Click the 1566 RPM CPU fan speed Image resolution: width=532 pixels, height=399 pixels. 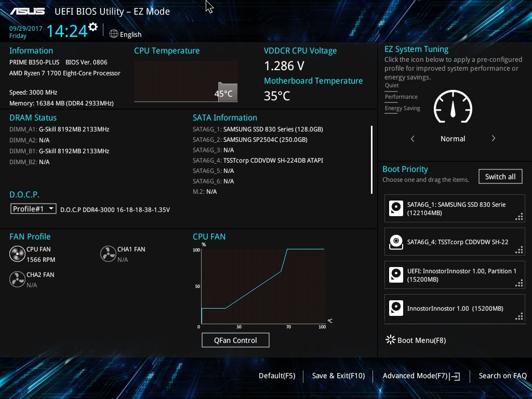point(41,260)
